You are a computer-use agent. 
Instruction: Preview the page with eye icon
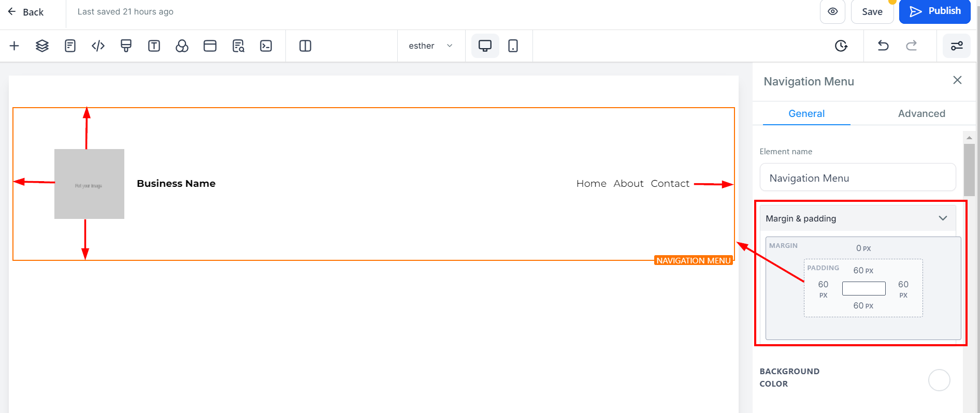click(833, 11)
